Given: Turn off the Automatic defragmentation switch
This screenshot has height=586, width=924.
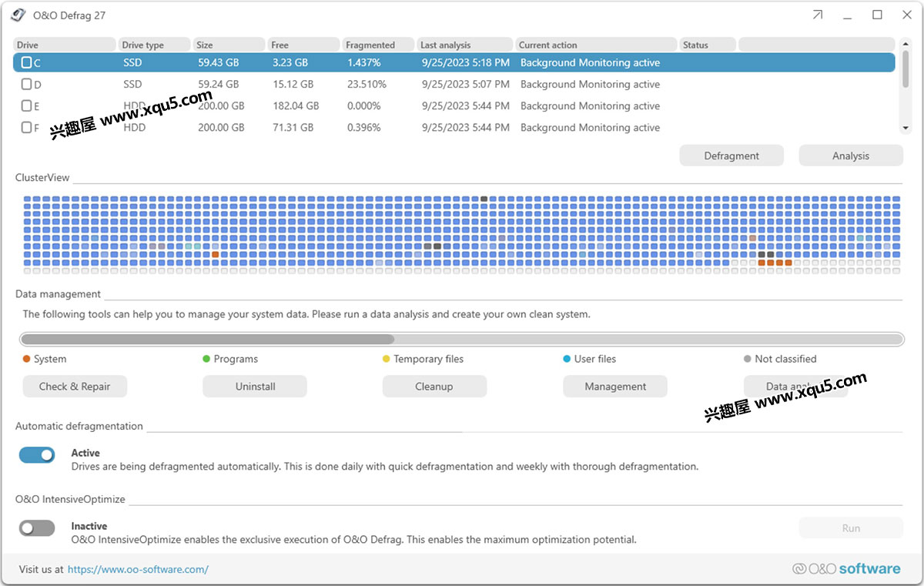Looking at the screenshot, I should pyautogui.click(x=37, y=455).
